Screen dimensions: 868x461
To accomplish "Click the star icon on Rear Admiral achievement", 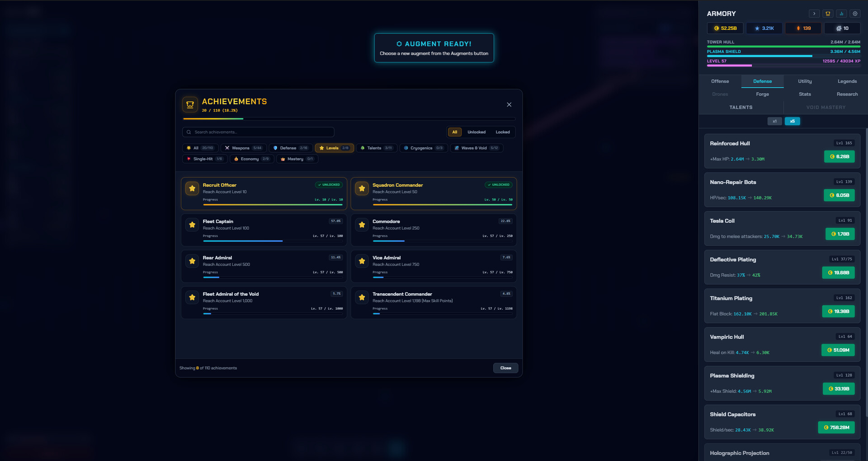I will [192, 261].
